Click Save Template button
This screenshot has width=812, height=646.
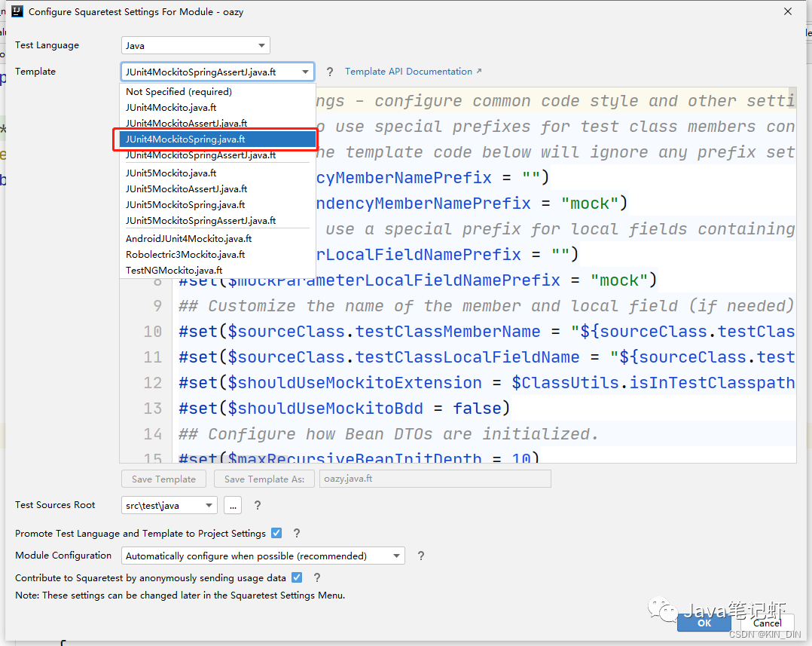tap(163, 479)
